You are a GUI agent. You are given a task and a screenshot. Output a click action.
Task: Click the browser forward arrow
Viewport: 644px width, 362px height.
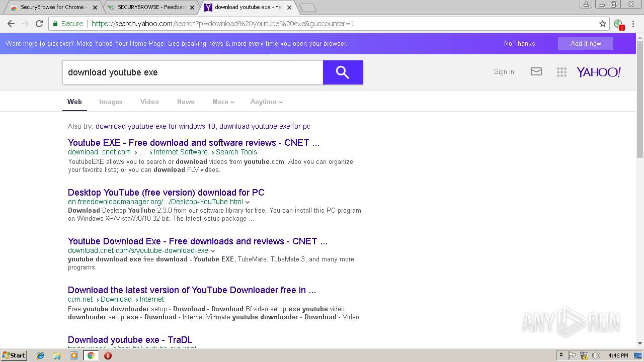pyautogui.click(x=25, y=24)
